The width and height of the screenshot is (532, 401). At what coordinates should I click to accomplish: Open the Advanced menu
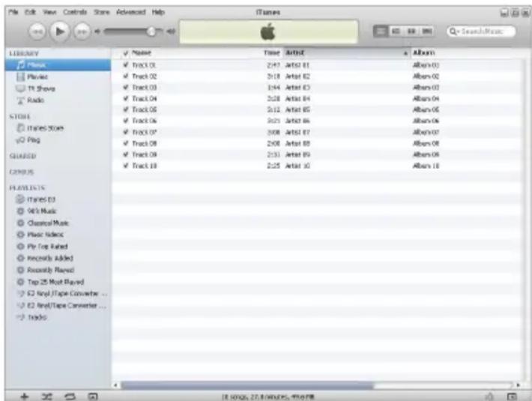(130, 12)
